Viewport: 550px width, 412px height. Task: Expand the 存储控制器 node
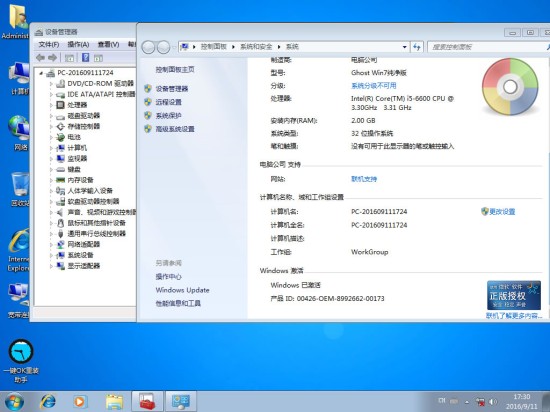51,127
